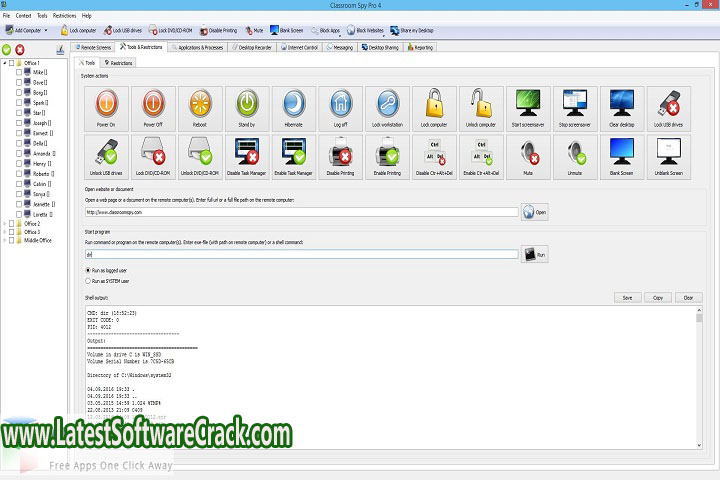Start screensaver on remote computers
This screenshot has width=720, height=480.
click(x=528, y=108)
